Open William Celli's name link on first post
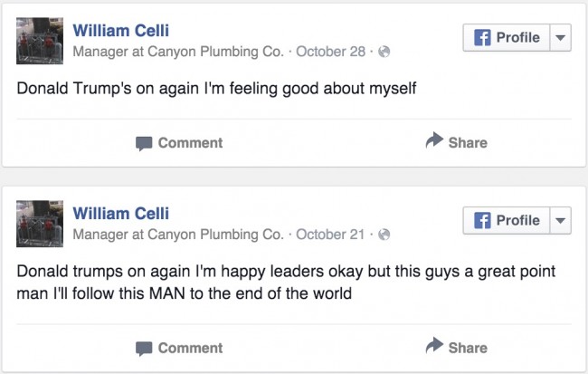The height and width of the screenshot is (374, 588). point(120,32)
